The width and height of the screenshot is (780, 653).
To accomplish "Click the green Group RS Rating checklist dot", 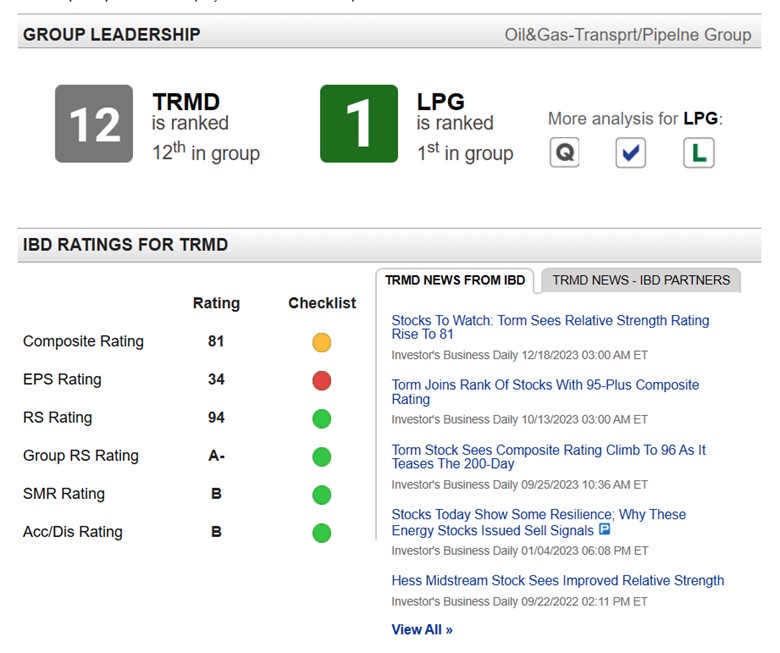I will [x=321, y=457].
